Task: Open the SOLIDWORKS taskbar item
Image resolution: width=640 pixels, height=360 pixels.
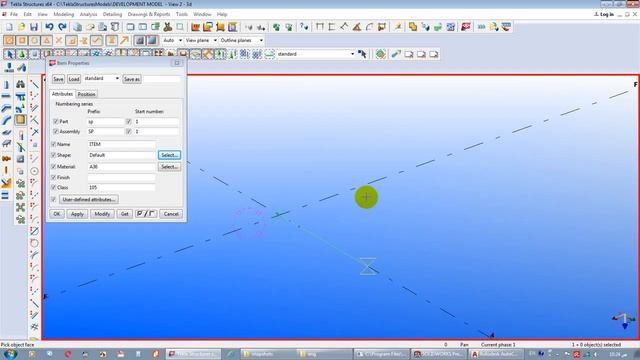Action: tap(438, 354)
